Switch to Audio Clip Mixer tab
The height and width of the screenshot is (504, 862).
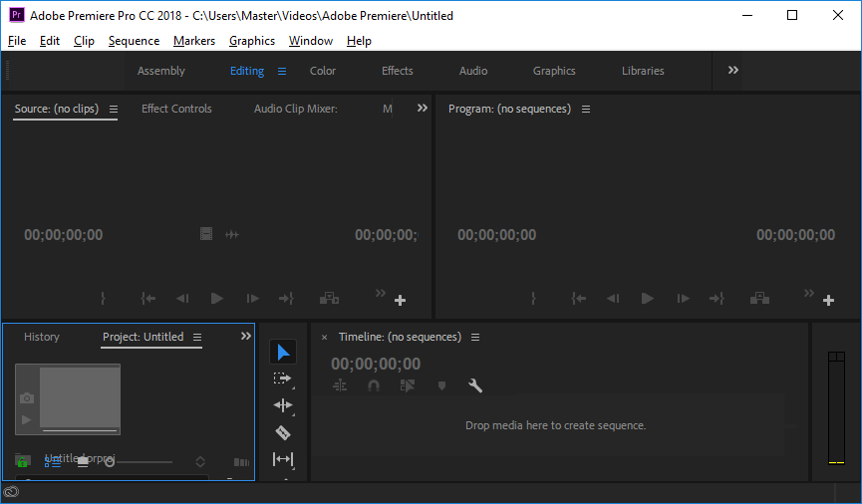pyautogui.click(x=296, y=109)
